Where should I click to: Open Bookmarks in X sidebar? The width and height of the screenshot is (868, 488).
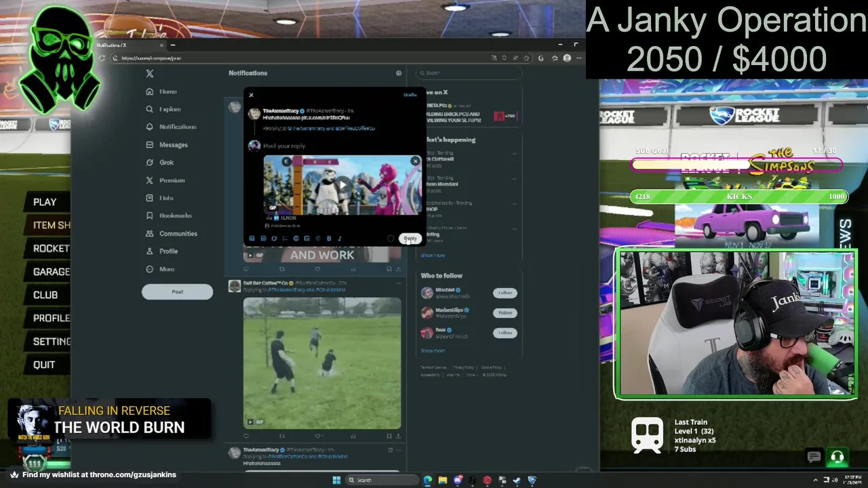click(x=169, y=216)
